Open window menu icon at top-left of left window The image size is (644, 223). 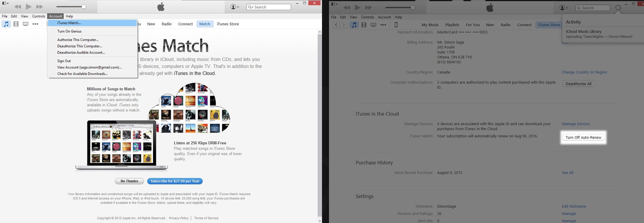click(x=5, y=3)
